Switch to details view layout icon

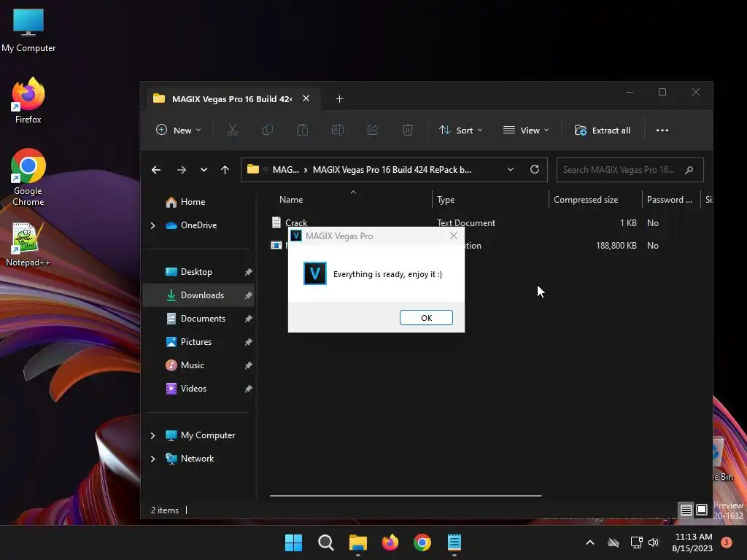pyautogui.click(x=686, y=510)
